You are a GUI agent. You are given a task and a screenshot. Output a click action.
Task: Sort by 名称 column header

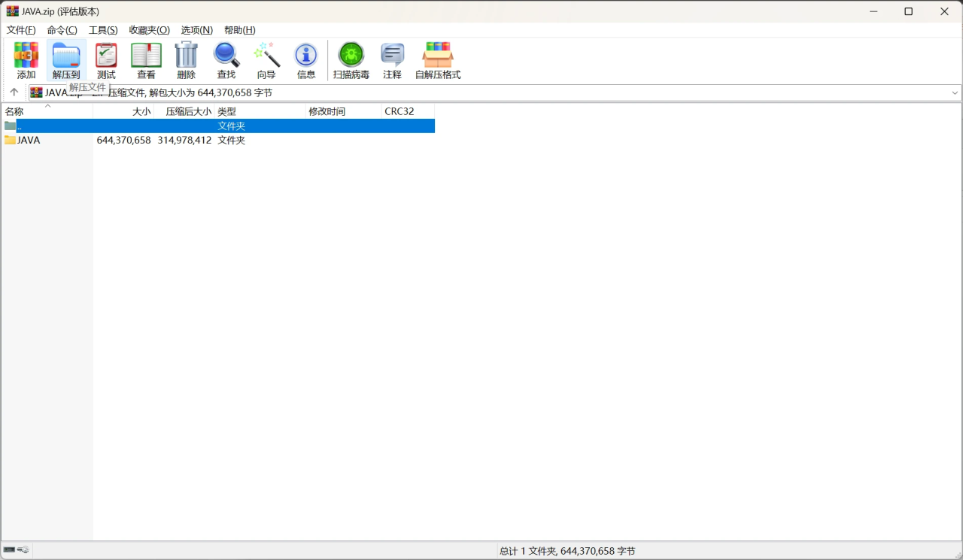(x=47, y=111)
